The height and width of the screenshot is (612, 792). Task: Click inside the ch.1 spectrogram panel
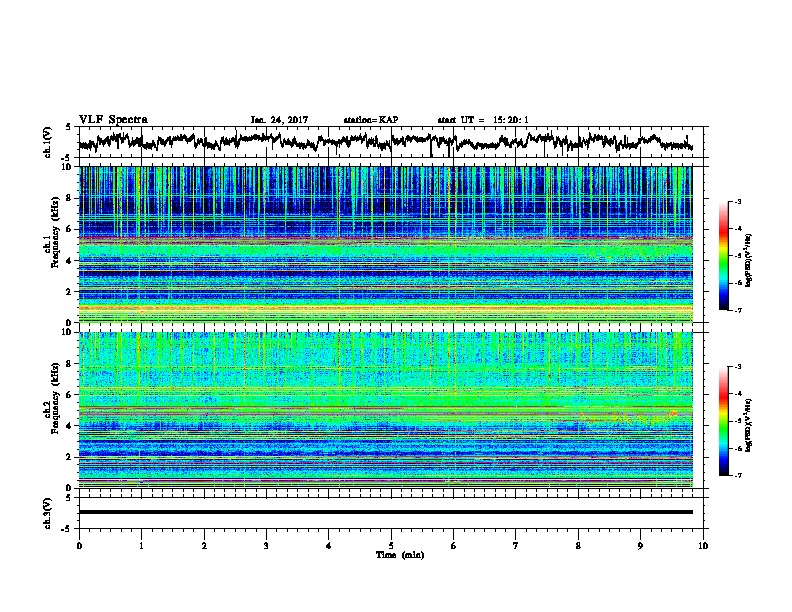(385, 244)
